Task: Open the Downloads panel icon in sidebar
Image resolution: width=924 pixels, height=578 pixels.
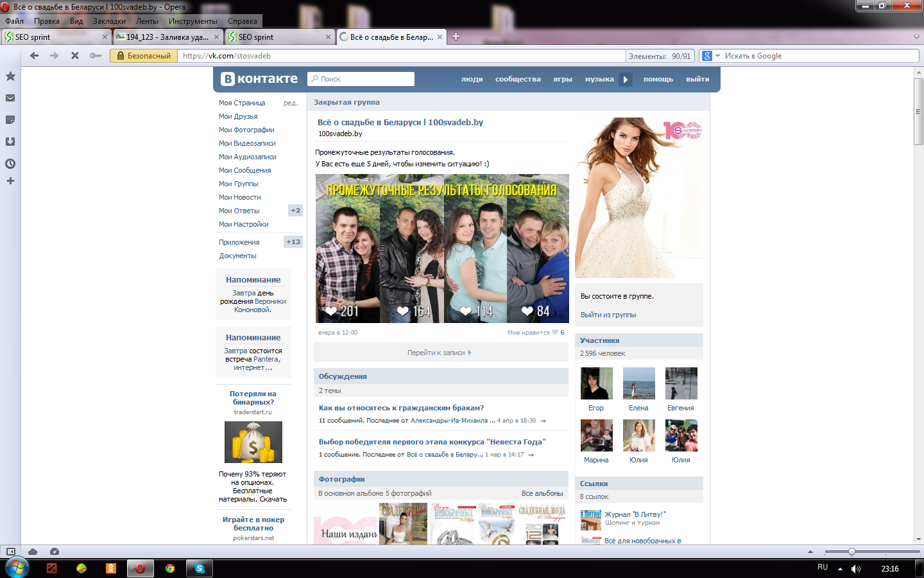Action: (x=10, y=142)
